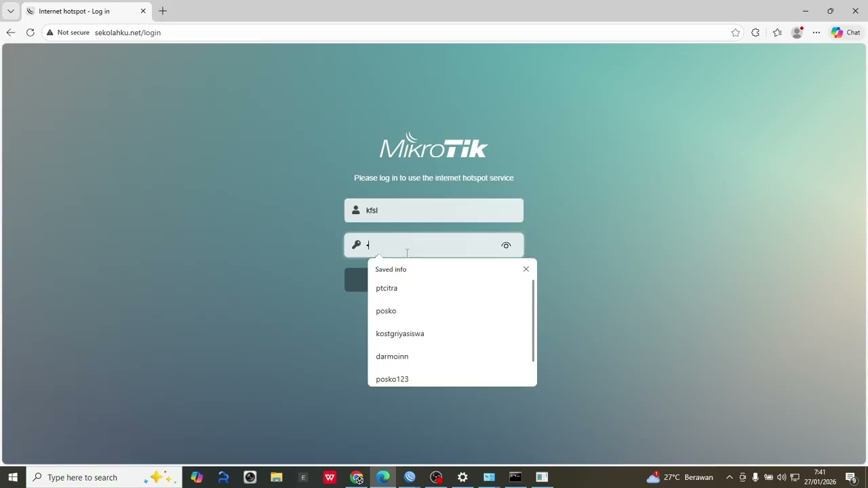The width and height of the screenshot is (868, 488).
Task: Open Copilot Chat sidebar
Action: click(x=846, y=33)
